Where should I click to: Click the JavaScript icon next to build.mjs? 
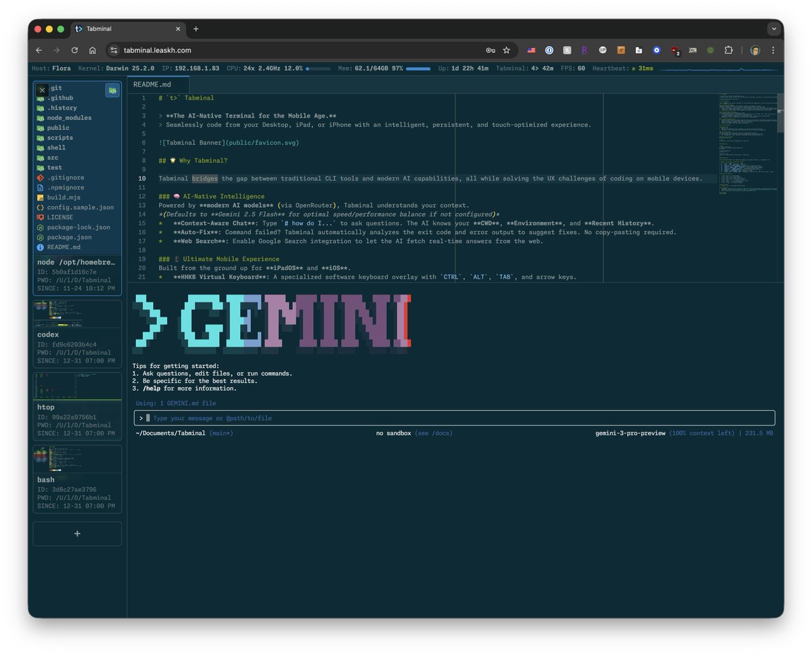coord(41,197)
